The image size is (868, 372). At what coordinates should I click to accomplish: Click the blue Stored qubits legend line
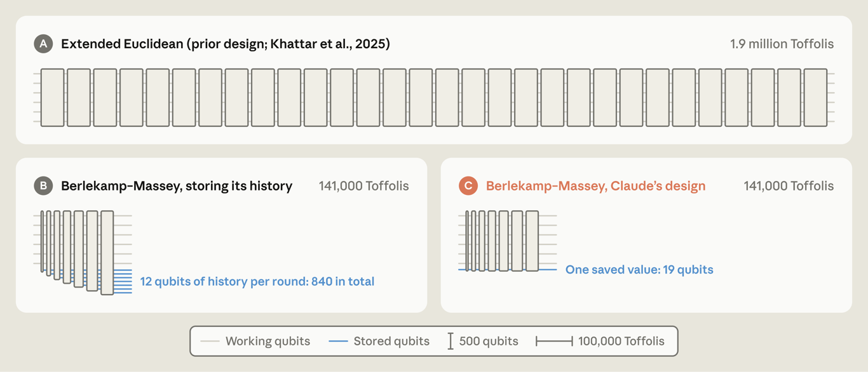[x=338, y=341]
